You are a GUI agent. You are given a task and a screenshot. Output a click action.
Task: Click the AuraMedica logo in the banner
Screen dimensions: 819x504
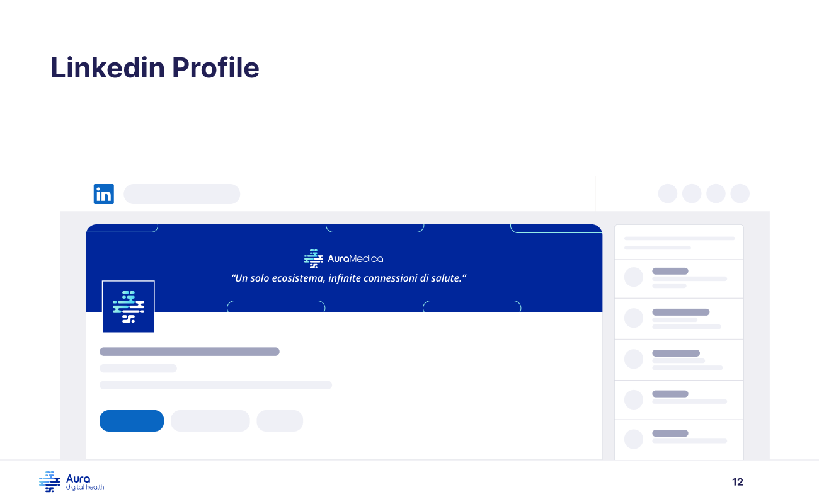click(343, 258)
